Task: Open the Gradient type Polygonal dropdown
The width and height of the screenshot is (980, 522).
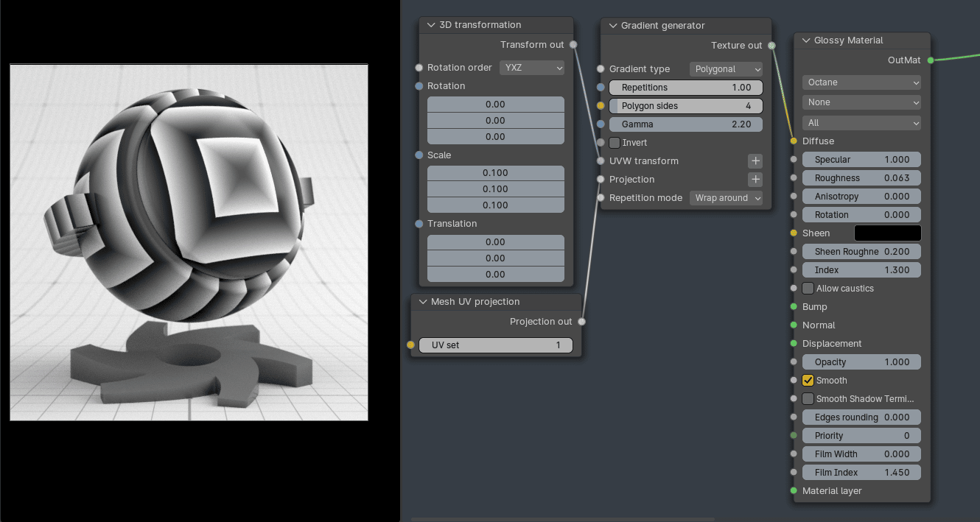Action: (x=727, y=69)
